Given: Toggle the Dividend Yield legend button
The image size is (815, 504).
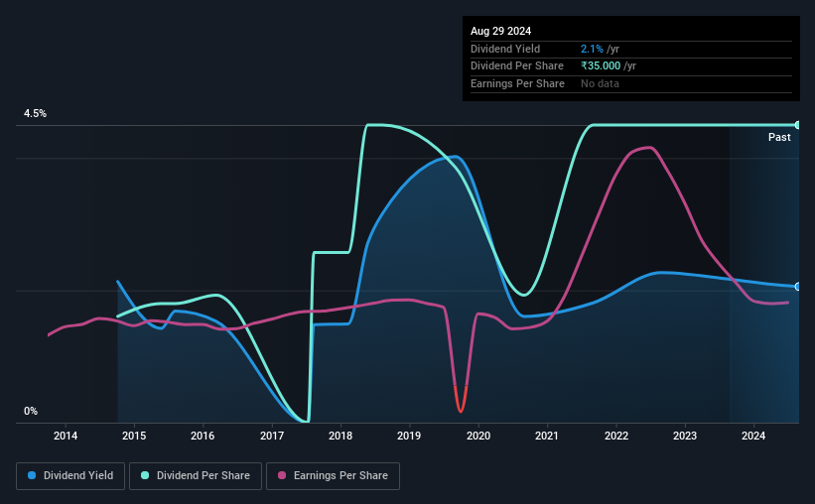Looking at the screenshot, I should 70,476.
